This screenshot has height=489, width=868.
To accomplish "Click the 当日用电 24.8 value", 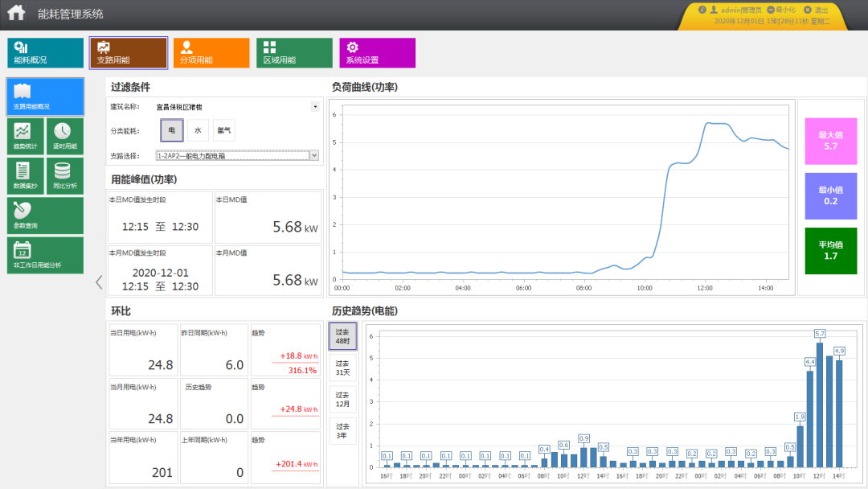I will pyautogui.click(x=161, y=365).
